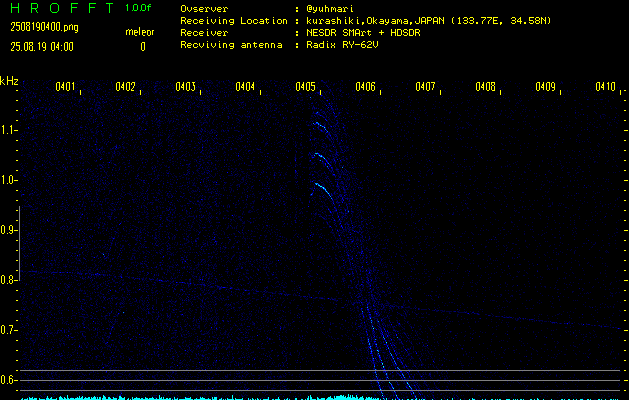629x400 pixels.
Task: Click the 1.1 kHz axis label
Action: (7, 130)
